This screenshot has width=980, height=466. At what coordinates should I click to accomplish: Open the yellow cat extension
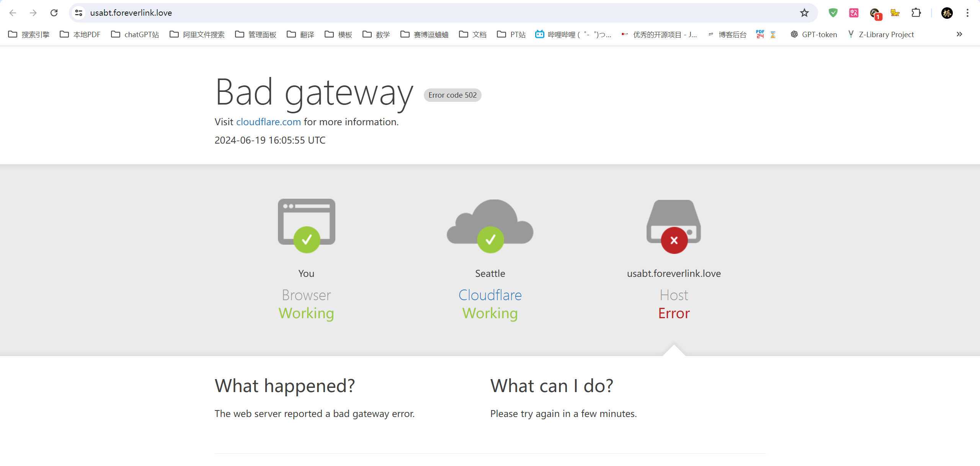895,13
